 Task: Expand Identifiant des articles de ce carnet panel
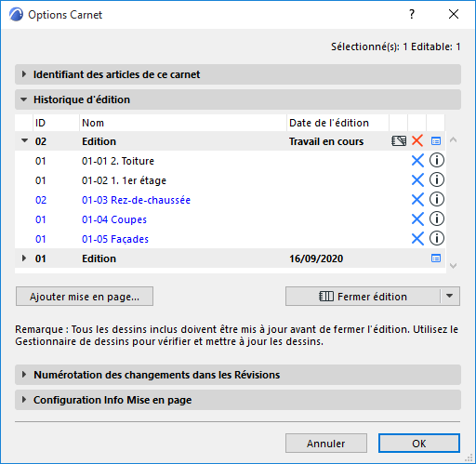238,74
